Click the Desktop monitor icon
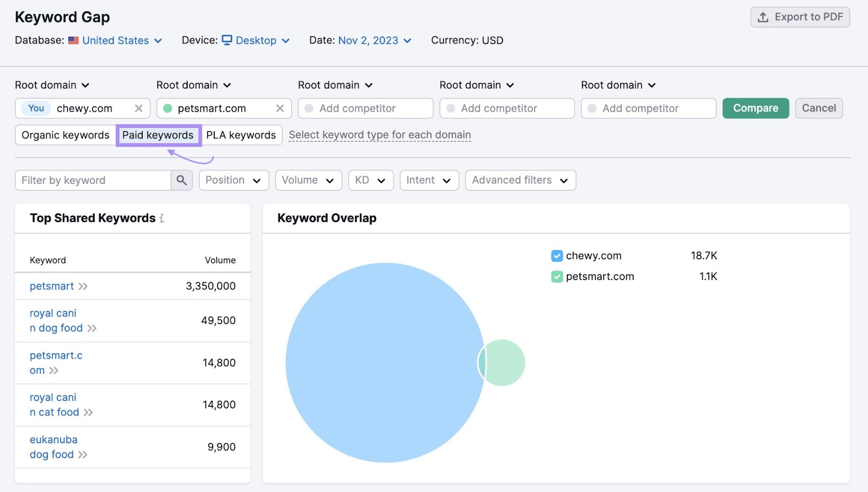This screenshot has width=868, height=492. tap(227, 40)
